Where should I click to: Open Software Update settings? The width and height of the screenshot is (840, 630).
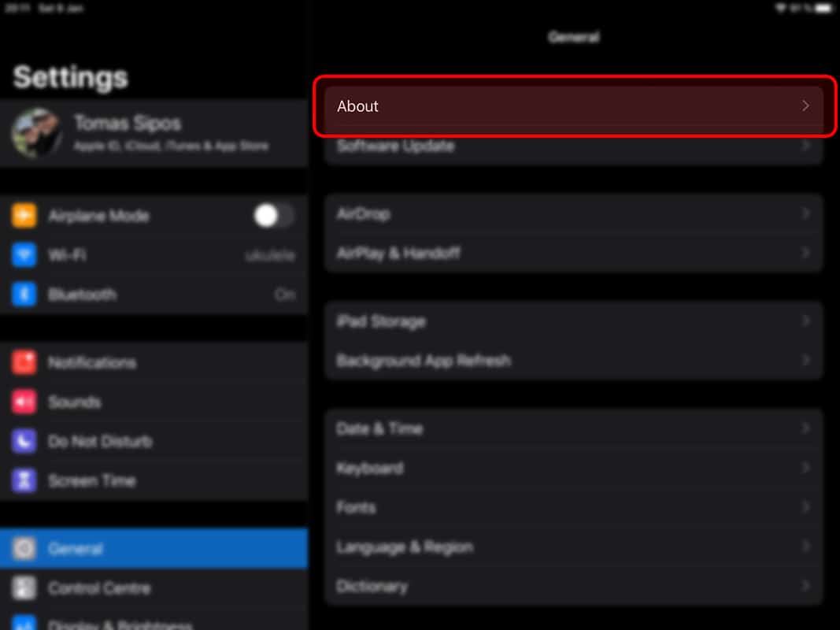coord(574,146)
